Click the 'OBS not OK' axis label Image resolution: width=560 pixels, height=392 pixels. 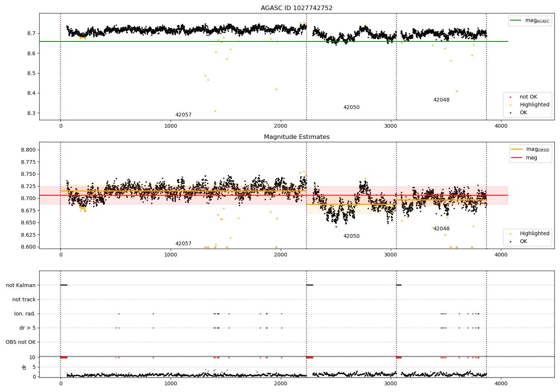coord(21,342)
